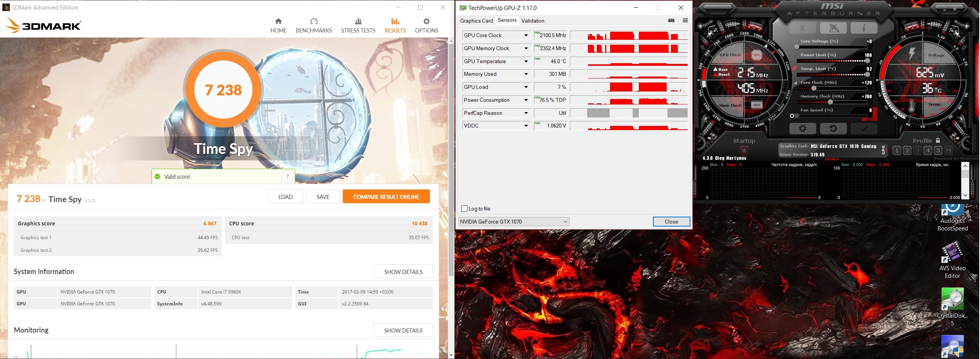Click the Close button in GPU-Z

[x=671, y=222]
